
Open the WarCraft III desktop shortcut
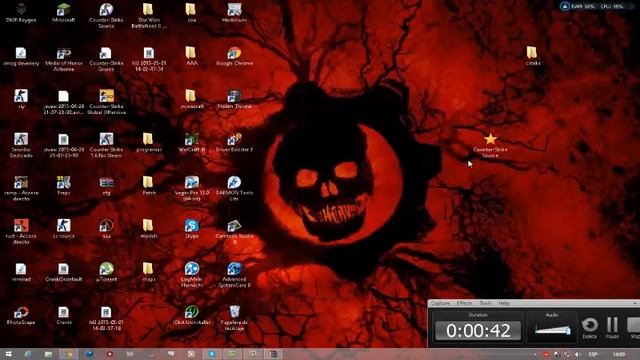[191, 142]
